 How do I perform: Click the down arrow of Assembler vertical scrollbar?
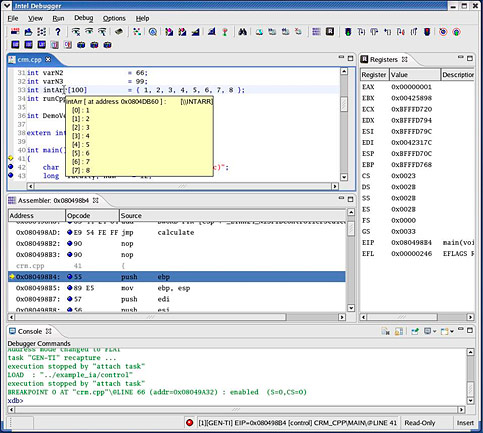pos(351,308)
